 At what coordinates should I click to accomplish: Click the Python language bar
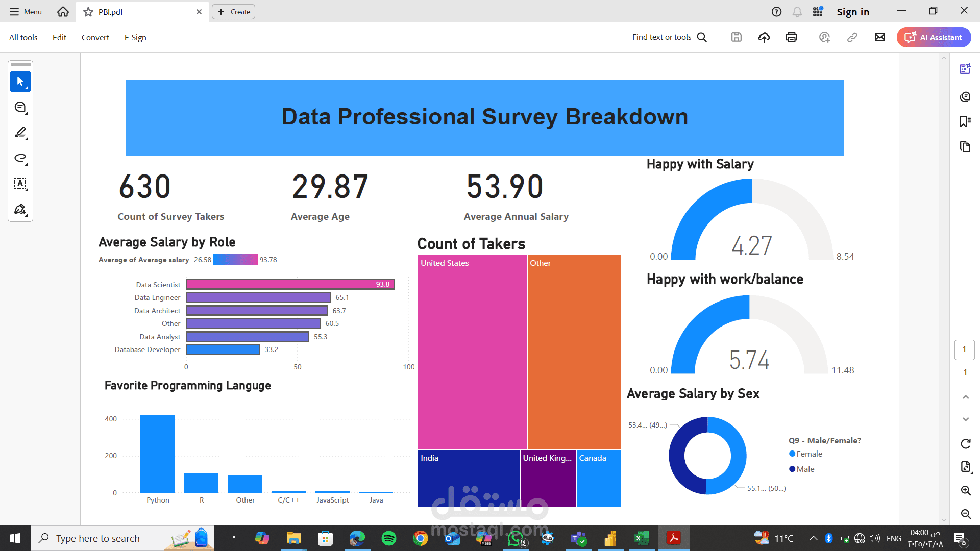click(x=158, y=454)
